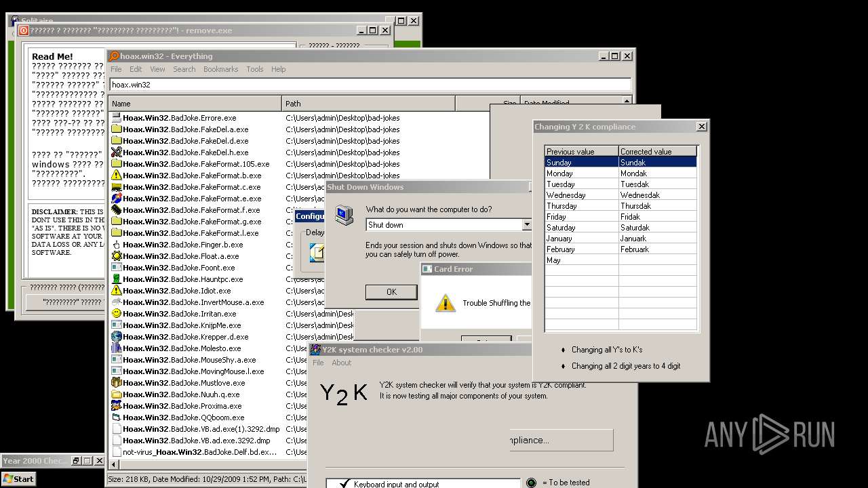Select the Float.a.exe sun icon
868x488 pixels.
(x=117, y=256)
